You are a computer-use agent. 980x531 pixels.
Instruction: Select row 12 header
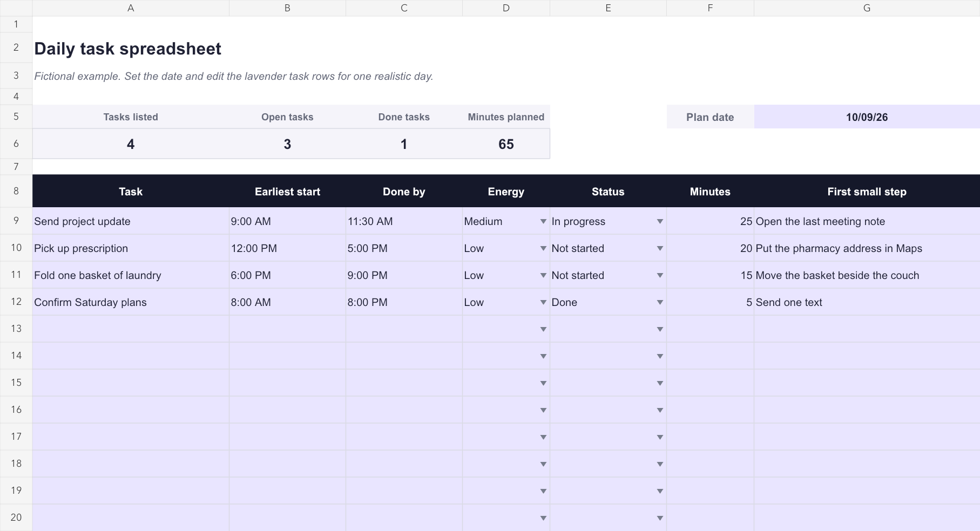pyautogui.click(x=16, y=302)
